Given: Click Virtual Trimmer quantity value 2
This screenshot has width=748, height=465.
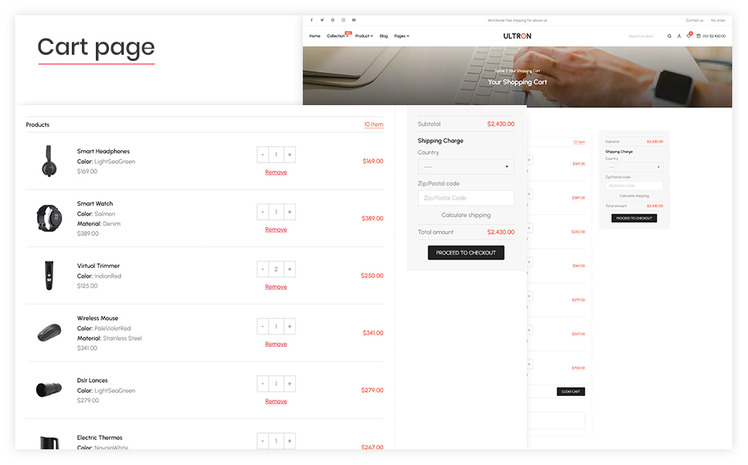Looking at the screenshot, I should [x=276, y=269].
